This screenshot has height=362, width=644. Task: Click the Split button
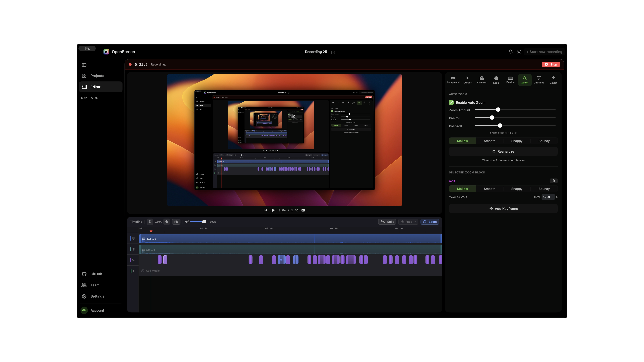coord(387,222)
